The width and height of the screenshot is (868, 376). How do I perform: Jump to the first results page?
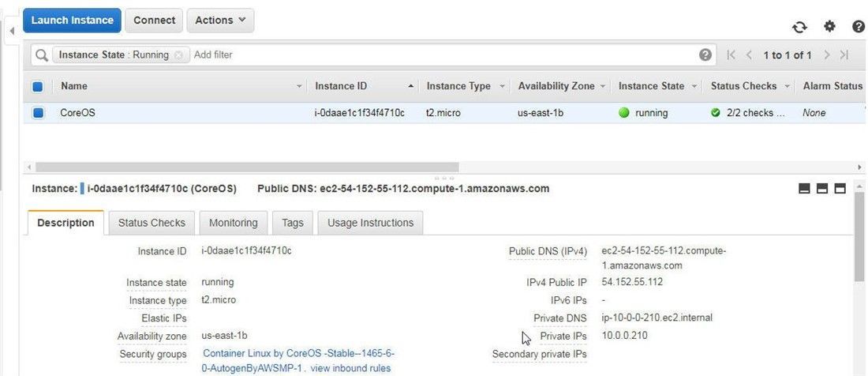pyautogui.click(x=731, y=55)
